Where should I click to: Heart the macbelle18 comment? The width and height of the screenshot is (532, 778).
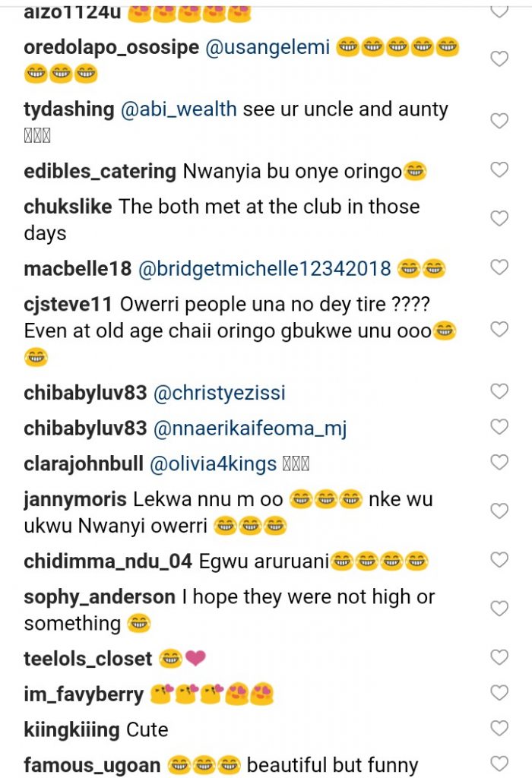[499, 267]
